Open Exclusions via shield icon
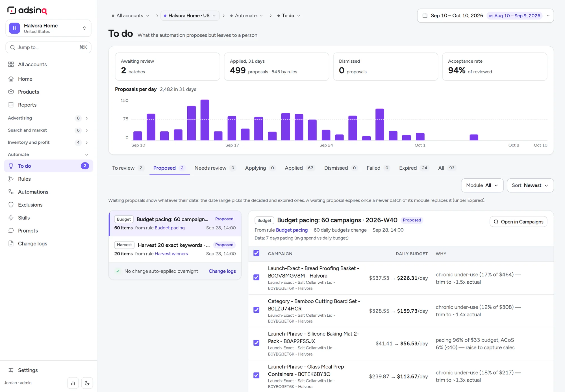Viewport: 565px width, 392px height. 11,205
